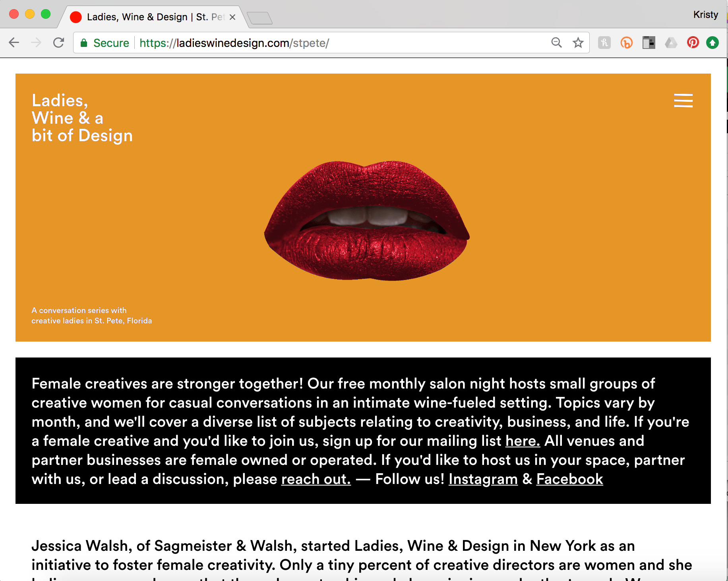
Task: Select the Ladies, Wine & Design tab
Action: click(x=153, y=17)
